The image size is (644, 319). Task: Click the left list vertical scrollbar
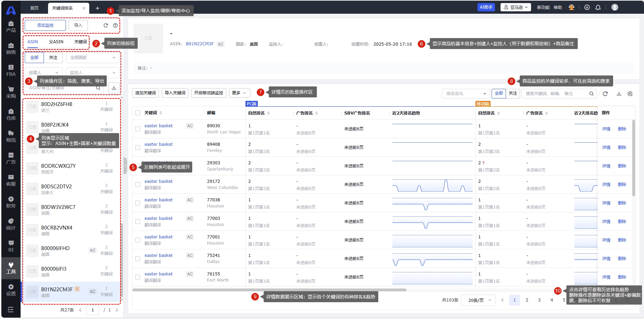pyautogui.click(x=122, y=261)
